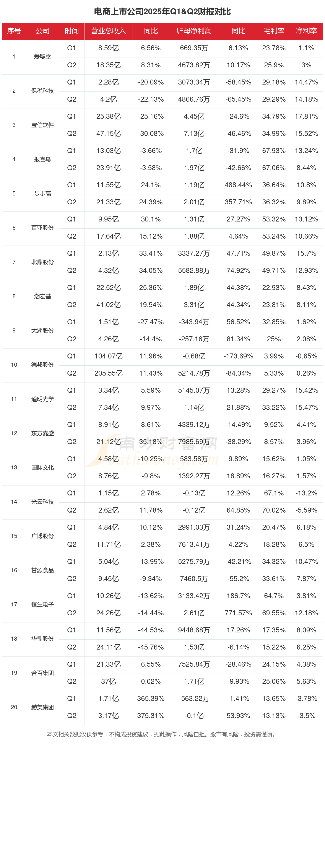Image resolution: width=325 pixels, height=868 pixels.
Task: Click the 205.55亿 revenue cell
Action: [x=108, y=373]
